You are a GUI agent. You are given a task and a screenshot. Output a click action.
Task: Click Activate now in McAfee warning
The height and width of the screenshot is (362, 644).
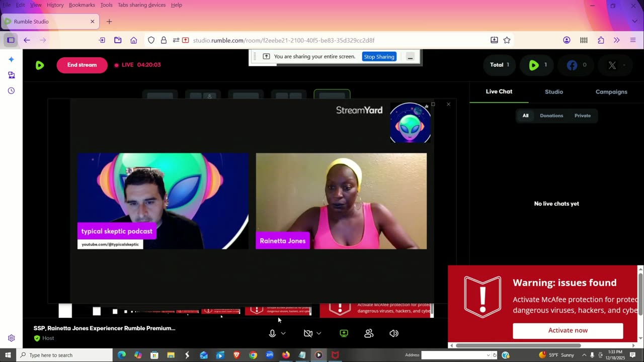(568, 330)
